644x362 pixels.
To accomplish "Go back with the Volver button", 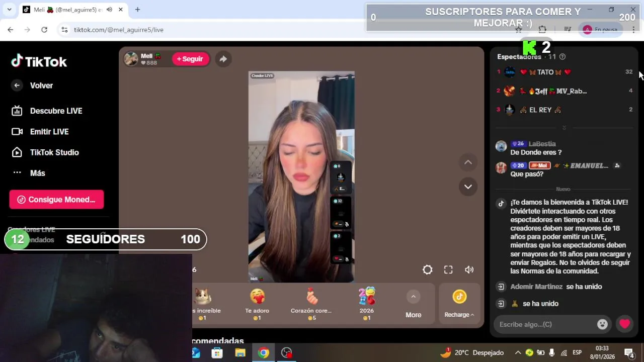I will coord(32,85).
